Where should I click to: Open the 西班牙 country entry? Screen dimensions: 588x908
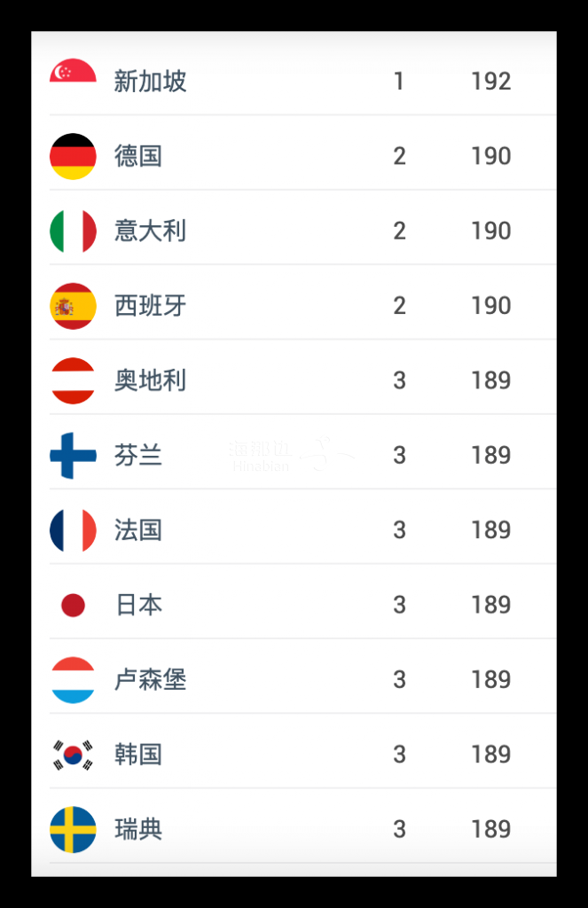pos(150,306)
